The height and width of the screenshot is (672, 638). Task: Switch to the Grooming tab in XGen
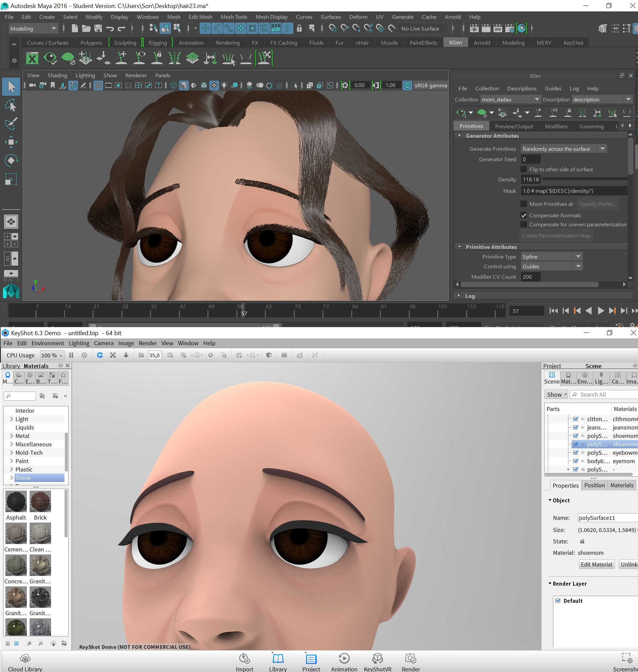592,126
